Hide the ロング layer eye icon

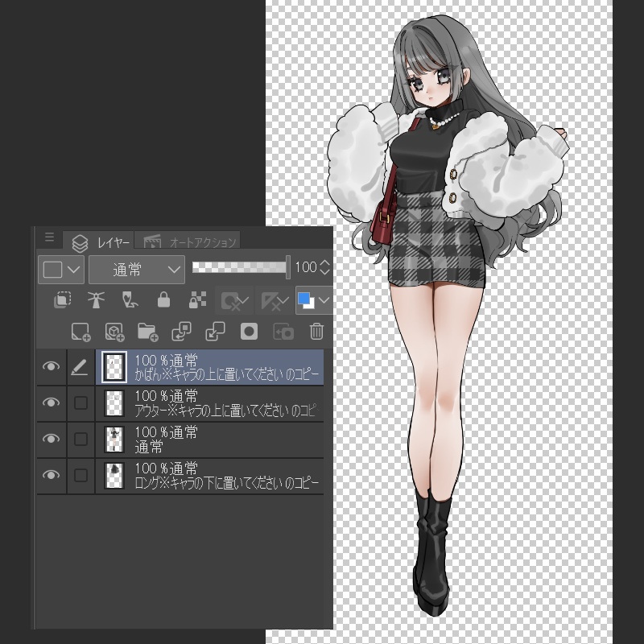click(51, 475)
